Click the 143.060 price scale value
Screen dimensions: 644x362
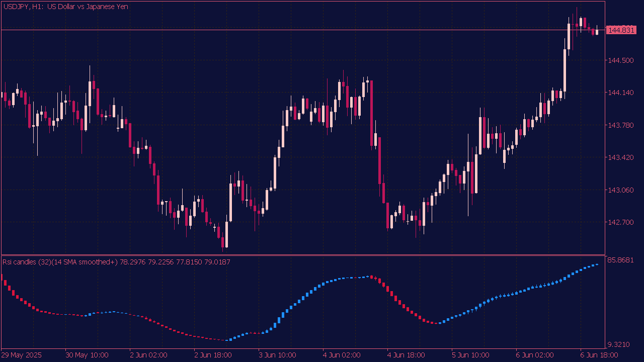pyautogui.click(x=621, y=190)
